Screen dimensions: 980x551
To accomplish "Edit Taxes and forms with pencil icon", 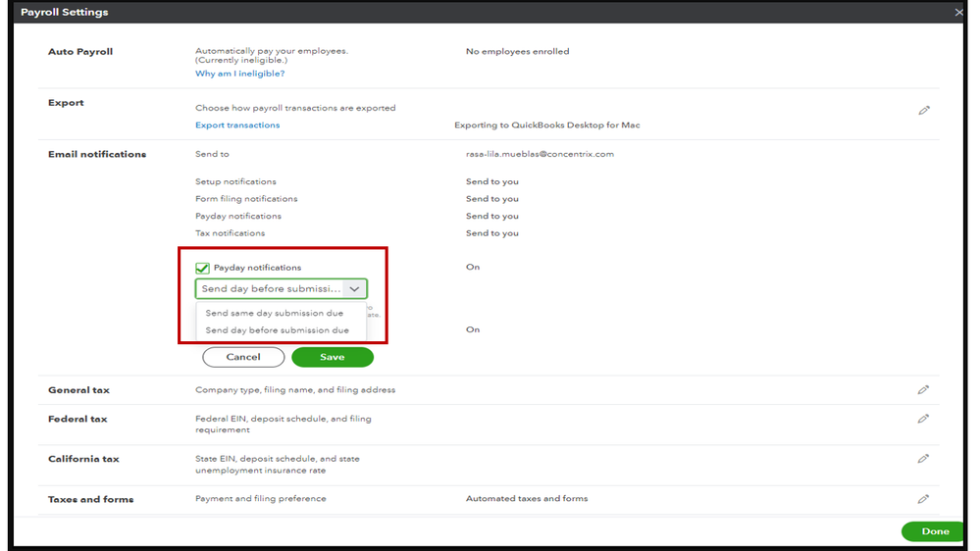I will click(x=923, y=498).
